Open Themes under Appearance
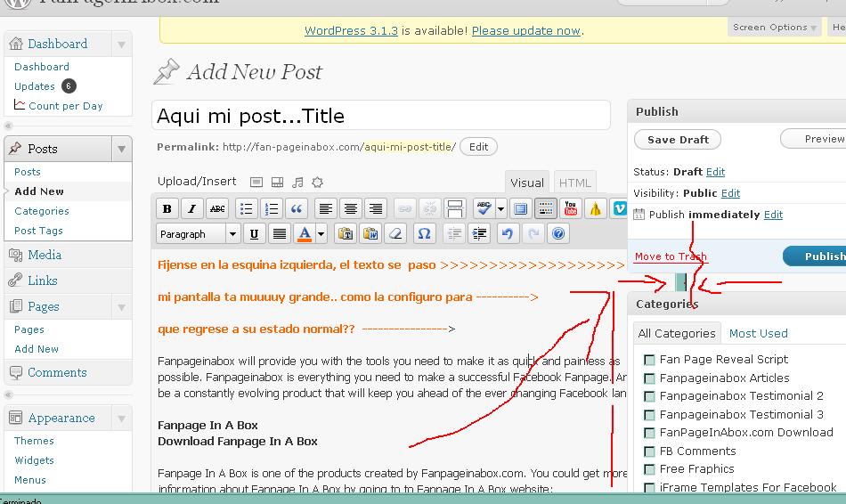This screenshot has width=846, height=504. (x=34, y=441)
